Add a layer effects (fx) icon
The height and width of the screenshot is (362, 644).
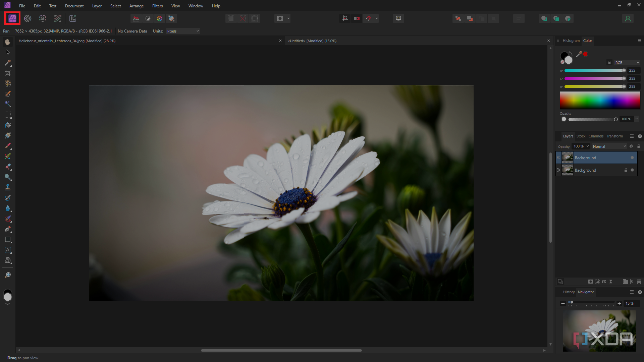pyautogui.click(x=604, y=282)
